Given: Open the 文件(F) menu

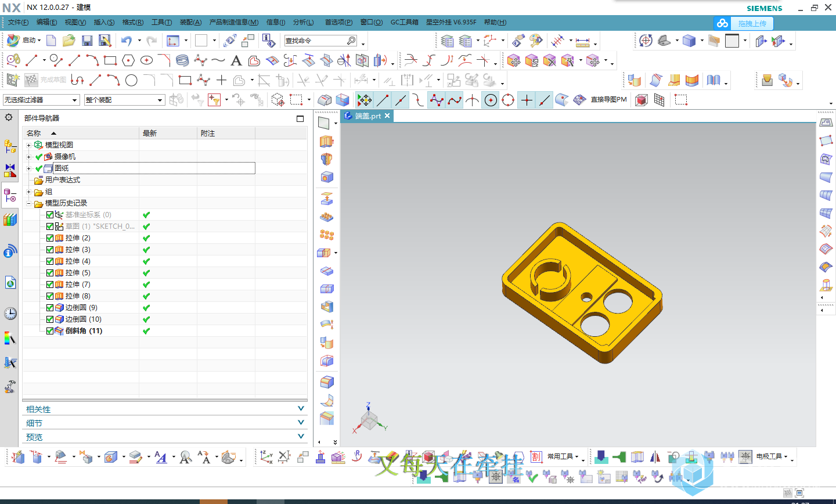Looking at the screenshot, I should 18,22.
